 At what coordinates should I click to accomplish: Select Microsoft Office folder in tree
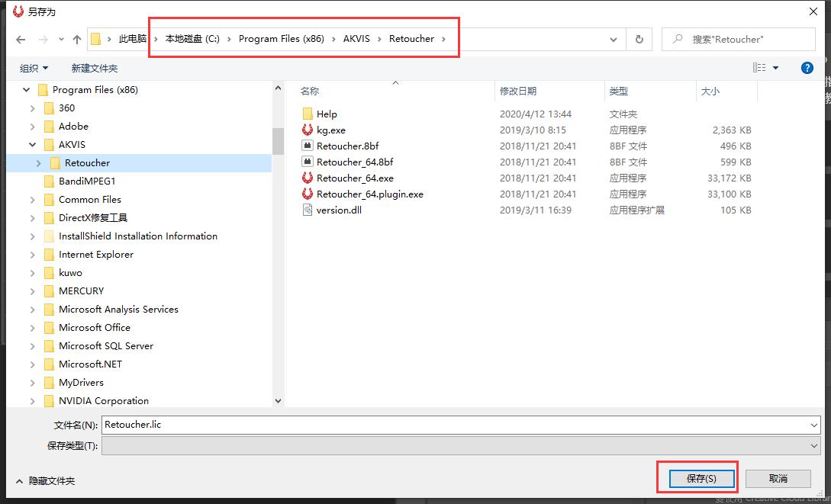click(x=95, y=328)
